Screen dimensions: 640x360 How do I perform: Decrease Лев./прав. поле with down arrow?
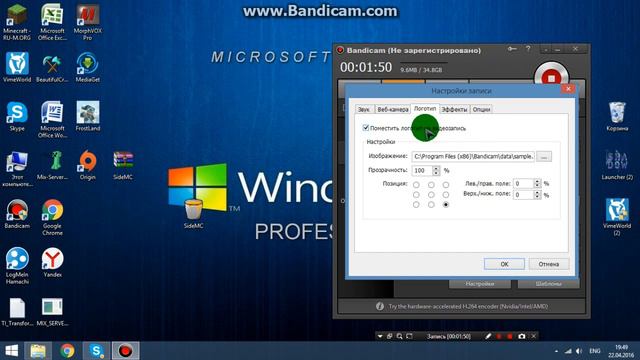tap(537, 186)
